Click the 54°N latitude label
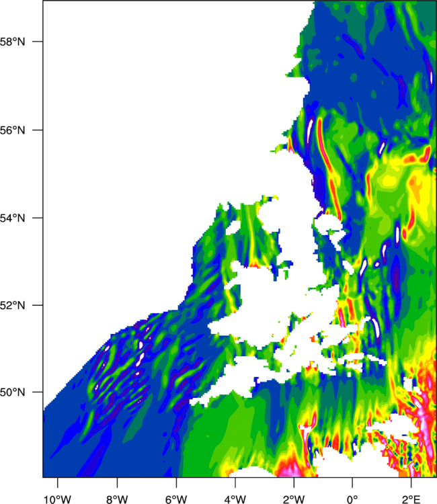Image resolution: width=437 pixels, height=504 pixels. click(x=12, y=218)
